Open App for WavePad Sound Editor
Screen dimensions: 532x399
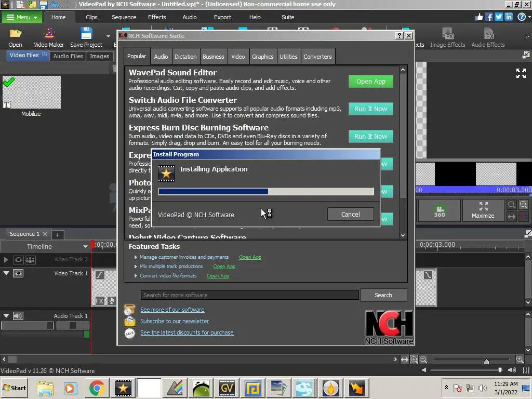pos(371,82)
